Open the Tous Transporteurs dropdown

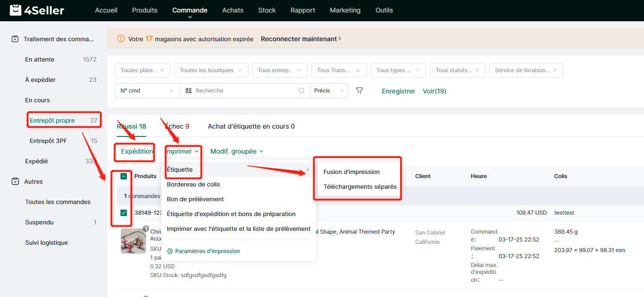pyautogui.click(x=339, y=70)
